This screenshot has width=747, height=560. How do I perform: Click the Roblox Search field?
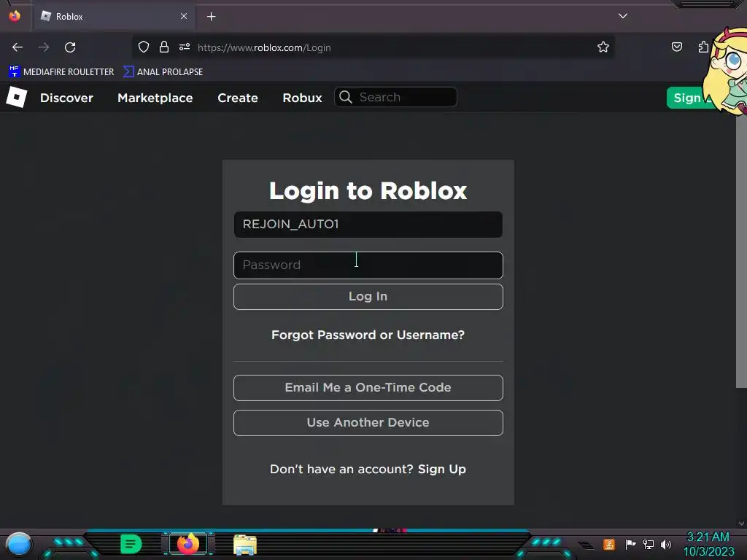point(396,97)
